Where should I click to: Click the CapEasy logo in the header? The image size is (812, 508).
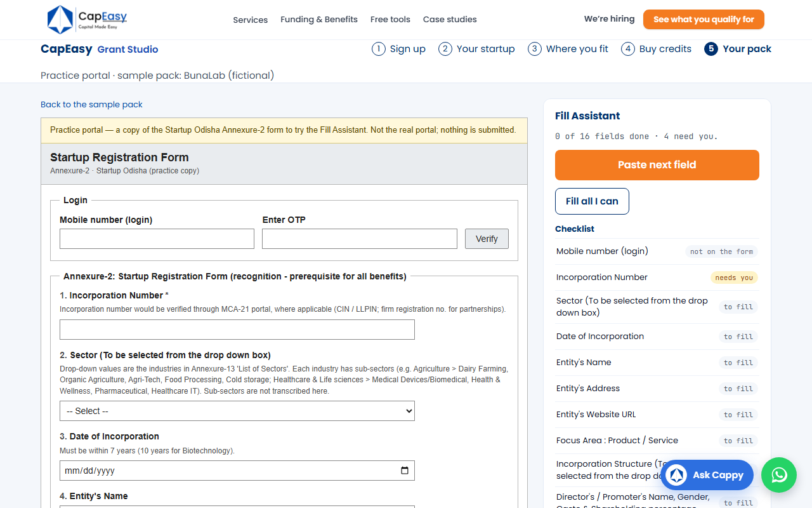[x=87, y=19]
